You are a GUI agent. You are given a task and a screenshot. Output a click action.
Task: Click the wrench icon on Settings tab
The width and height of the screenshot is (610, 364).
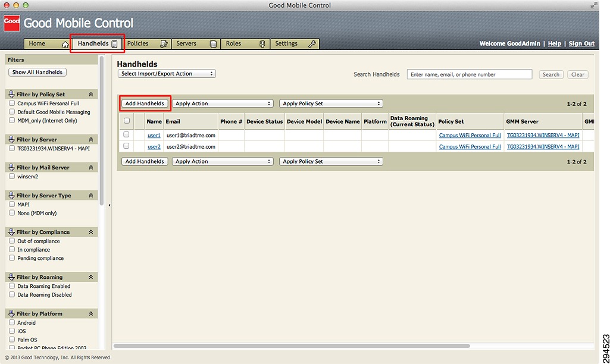pos(312,44)
